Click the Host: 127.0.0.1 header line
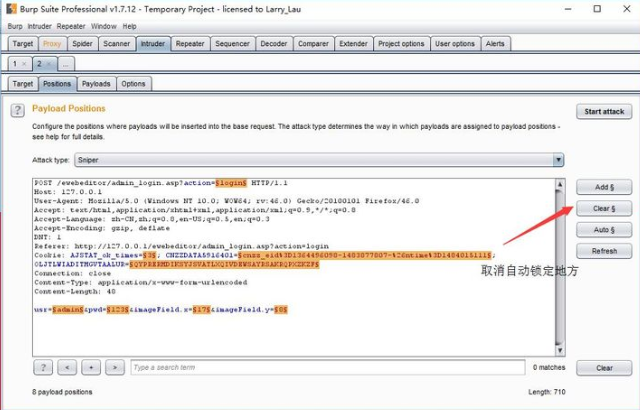Screen dimensions: 640x410 (68, 192)
